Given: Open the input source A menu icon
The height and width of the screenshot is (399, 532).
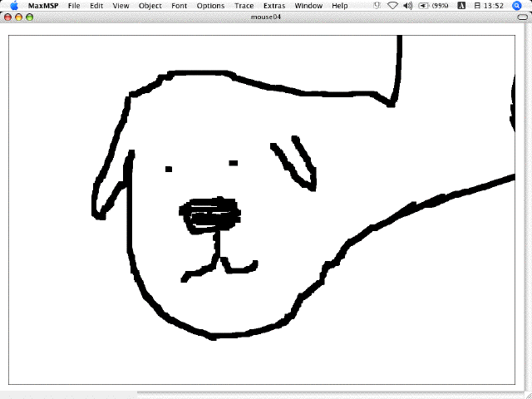Looking at the screenshot, I should tap(461, 6).
